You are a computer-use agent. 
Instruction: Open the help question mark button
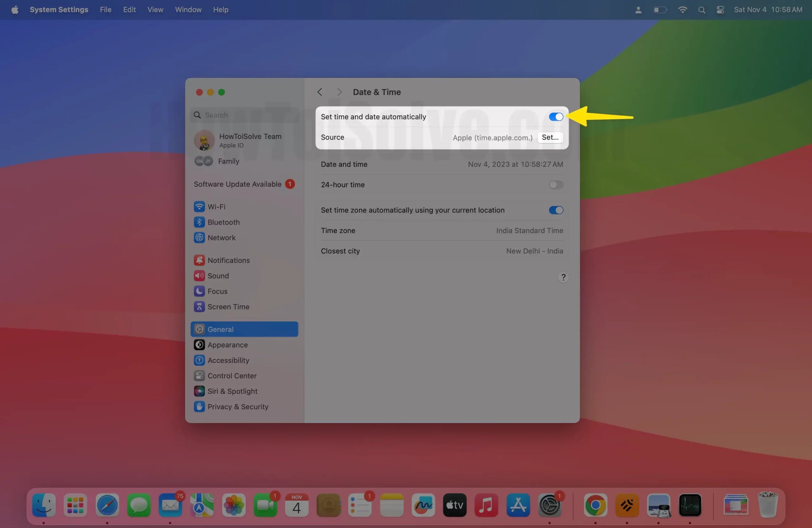[563, 277]
